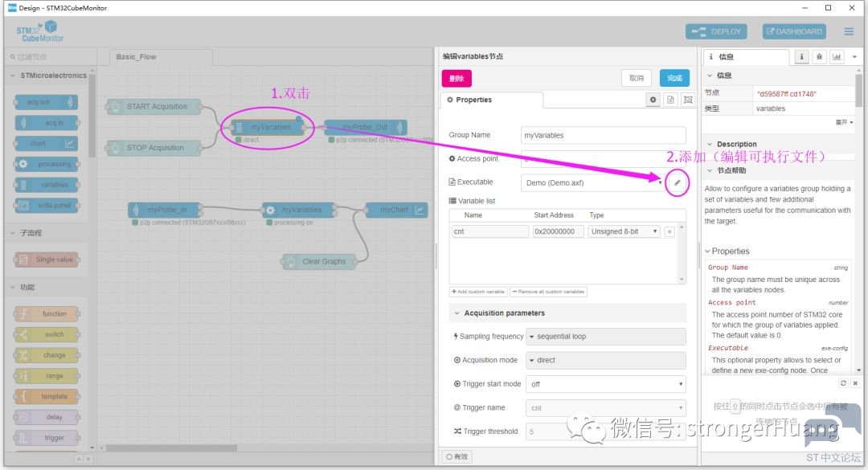Screen dimensions: 868x470
Task: Open the hamburger main menu
Action: coord(849,31)
